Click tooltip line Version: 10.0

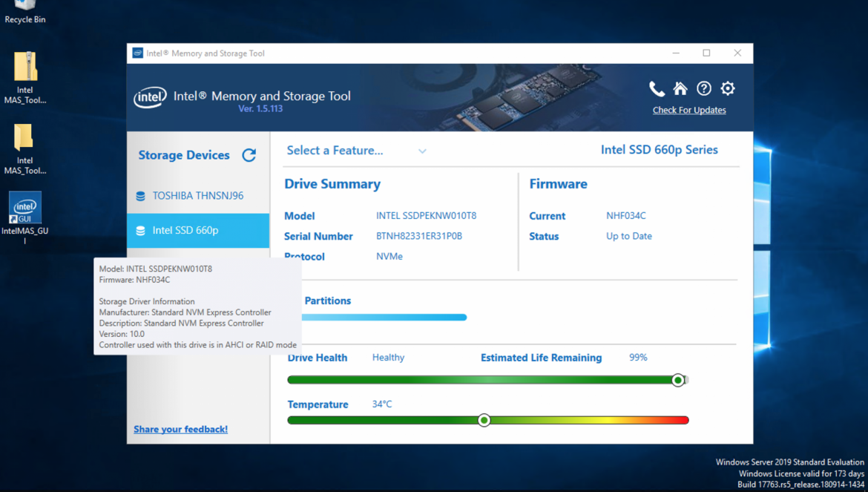tap(122, 334)
